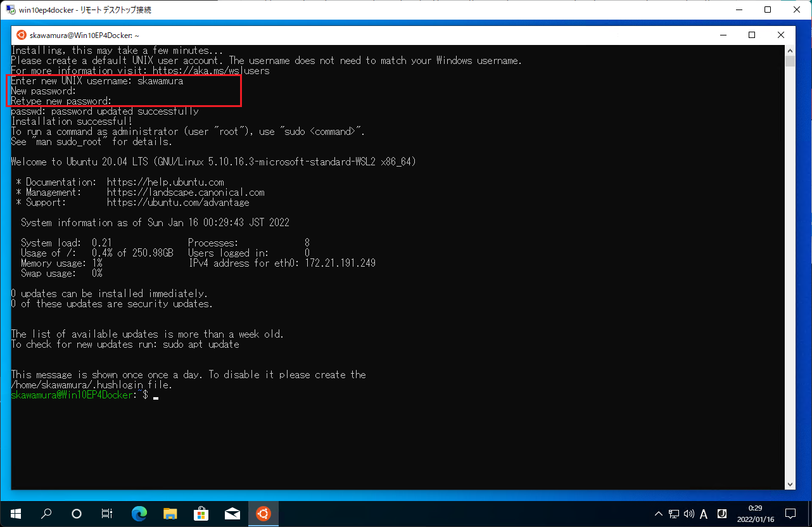Open the Mail app from the taskbar
Viewport: 812px width, 527px height.
232,514
